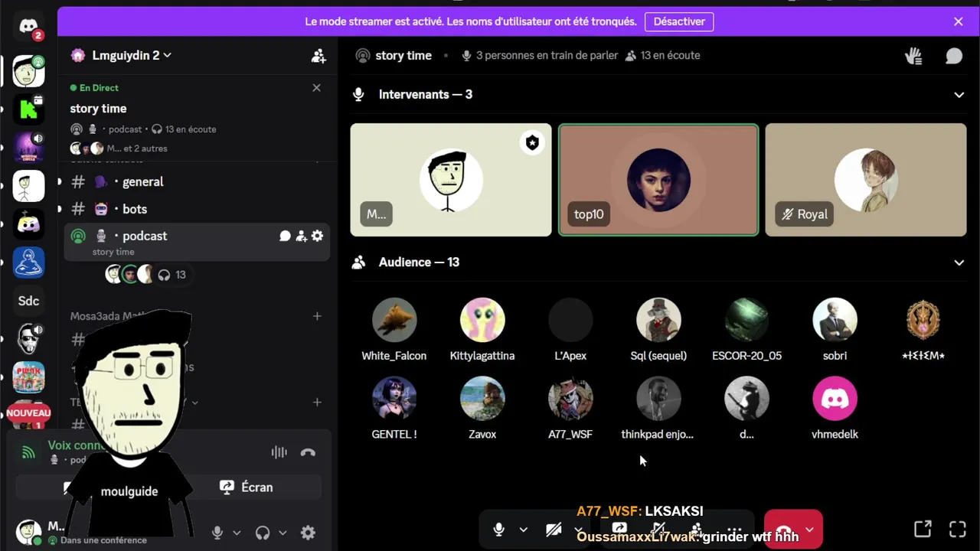Open White_Falcon audience avatar

point(394,320)
